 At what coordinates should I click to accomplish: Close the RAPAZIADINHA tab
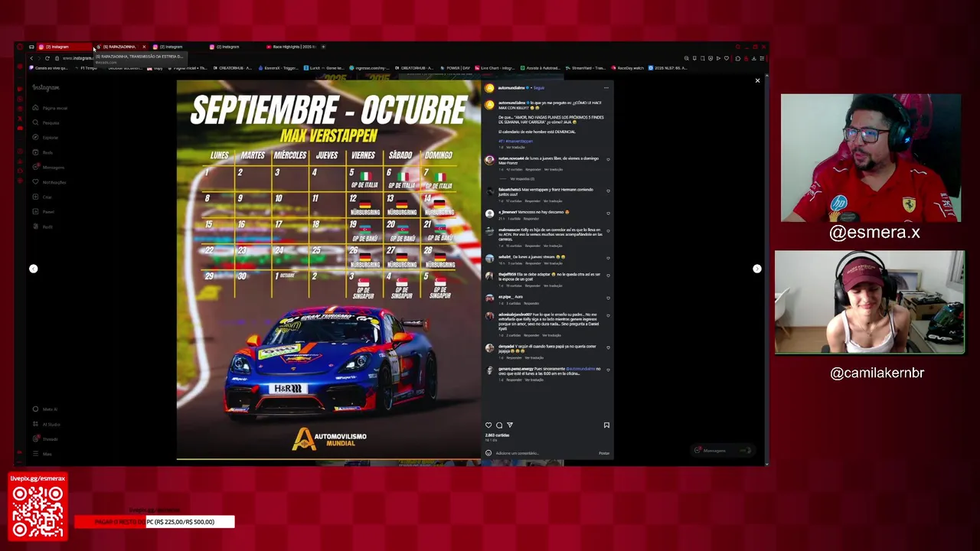tap(143, 47)
